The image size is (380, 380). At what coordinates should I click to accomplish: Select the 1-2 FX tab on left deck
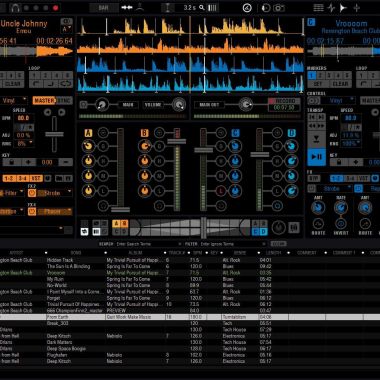pos(10,179)
